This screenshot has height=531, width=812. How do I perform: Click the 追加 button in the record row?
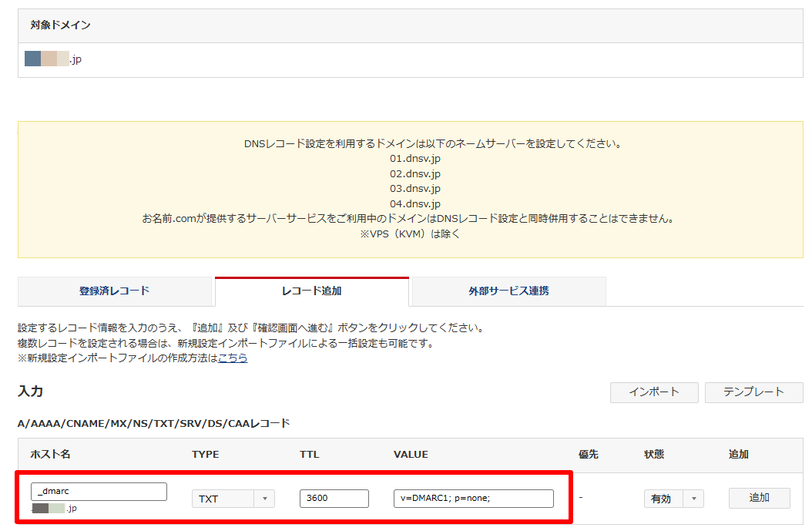[x=759, y=498]
